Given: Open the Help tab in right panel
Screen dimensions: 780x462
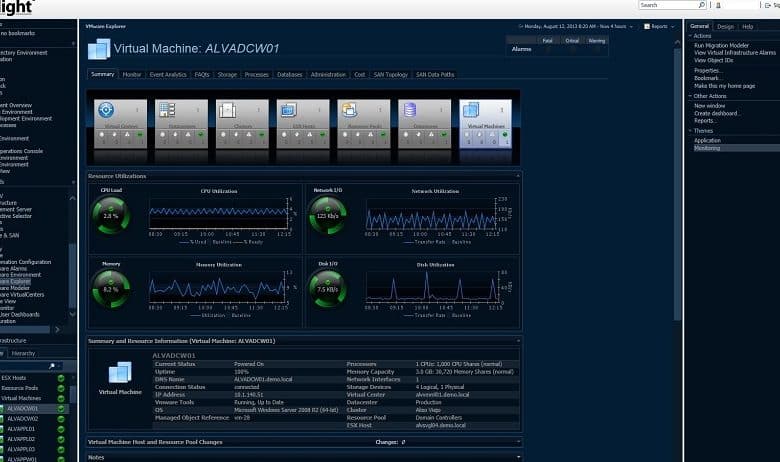Looking at the screenshot, I should tap(748, 27).
